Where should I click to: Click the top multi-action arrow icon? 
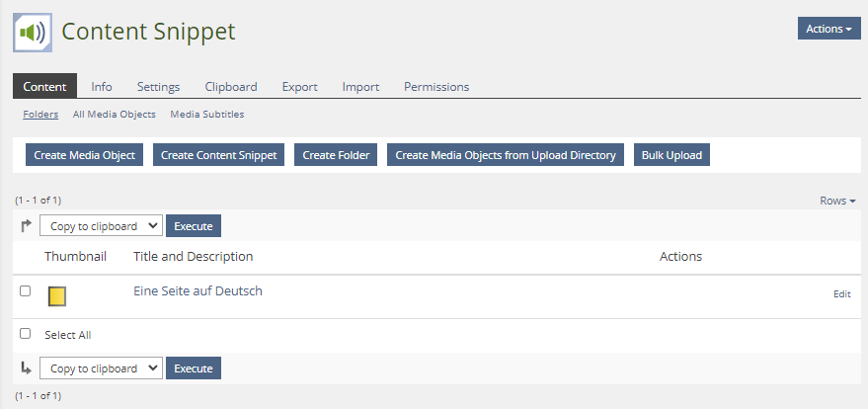(26, 226)
